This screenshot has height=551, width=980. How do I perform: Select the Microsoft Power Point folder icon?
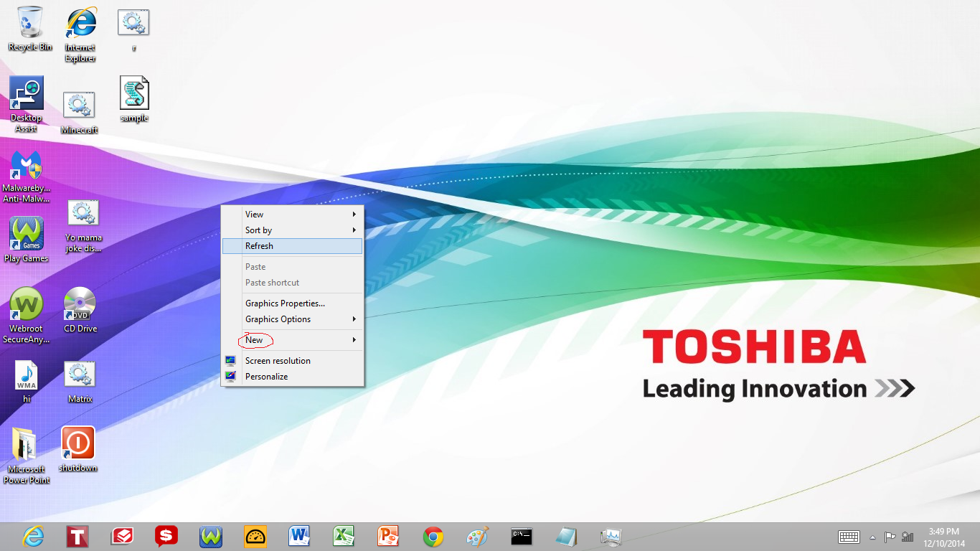pyautogui.click(x=27, y=456)
